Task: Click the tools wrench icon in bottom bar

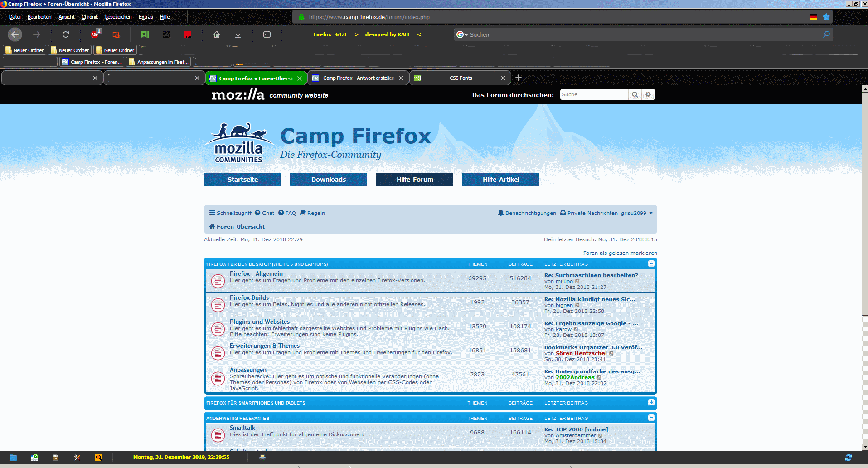Action: pyautogui.click(x=77, y=458)
